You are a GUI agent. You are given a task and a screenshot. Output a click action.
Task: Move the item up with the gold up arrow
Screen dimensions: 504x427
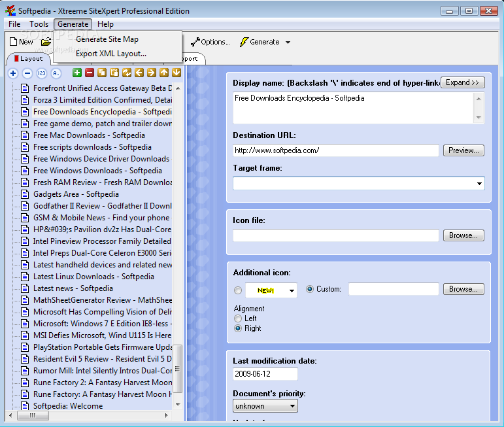pyautogui.click(x=164, y=73)
